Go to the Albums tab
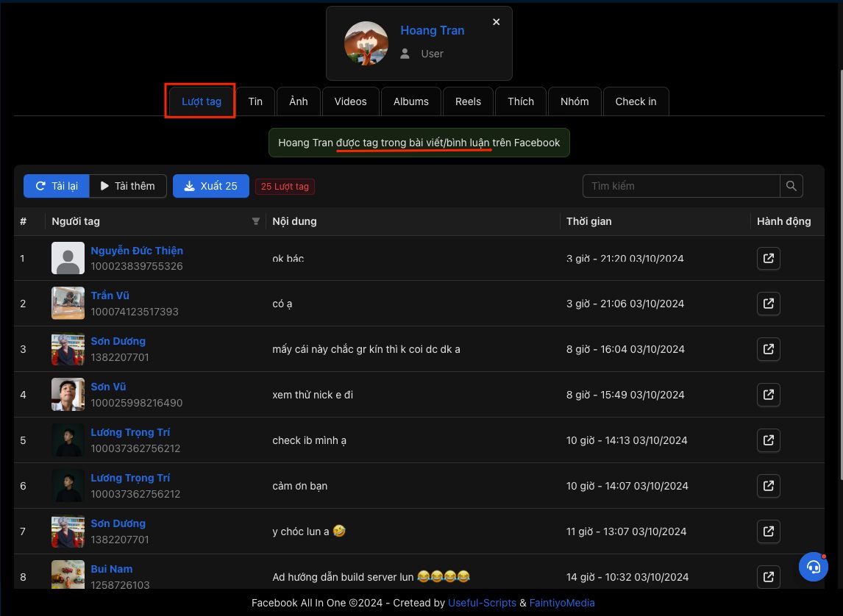Viewport: 843px width, 616px height. 411,101
